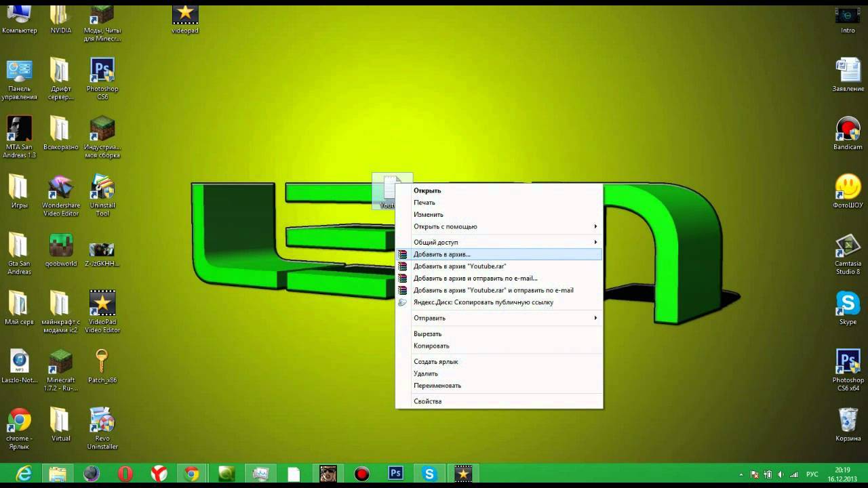Select the Laszlo-Not... MP3 file
Viewport: 868px width, 488px height.
19,367
